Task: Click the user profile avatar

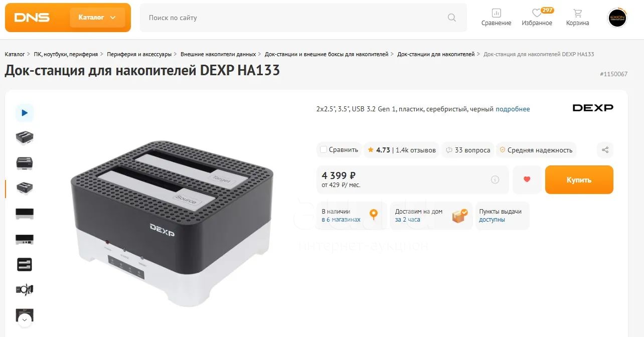Action: pyautogui.click(x=617, y=18)
